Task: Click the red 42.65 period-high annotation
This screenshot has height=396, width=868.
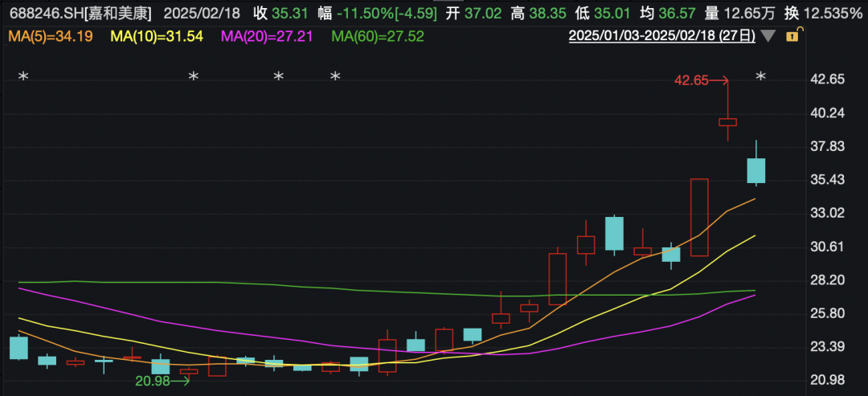Action: (x=701, y=80)
